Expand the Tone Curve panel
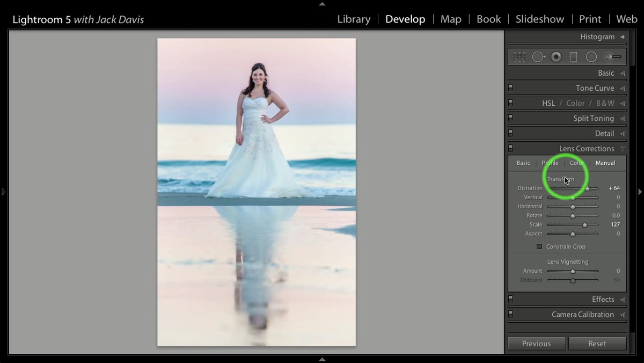This screenshot has height=363, width=644. (x=623, y=88)
